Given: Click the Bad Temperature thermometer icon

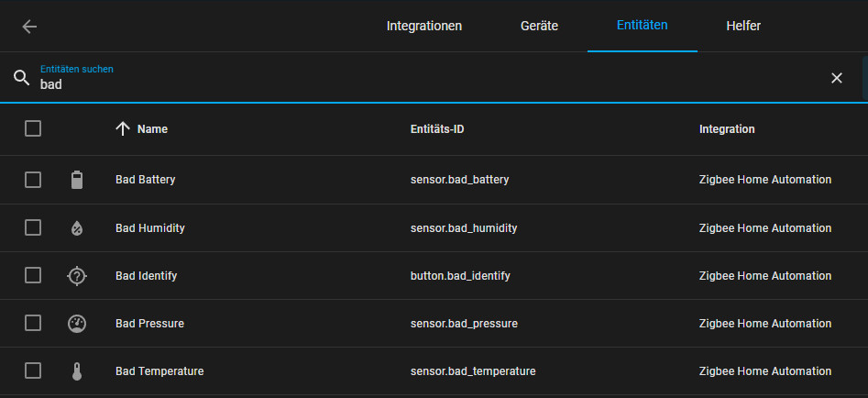Looking at the screenshot, I should click(x=77, y=371).
